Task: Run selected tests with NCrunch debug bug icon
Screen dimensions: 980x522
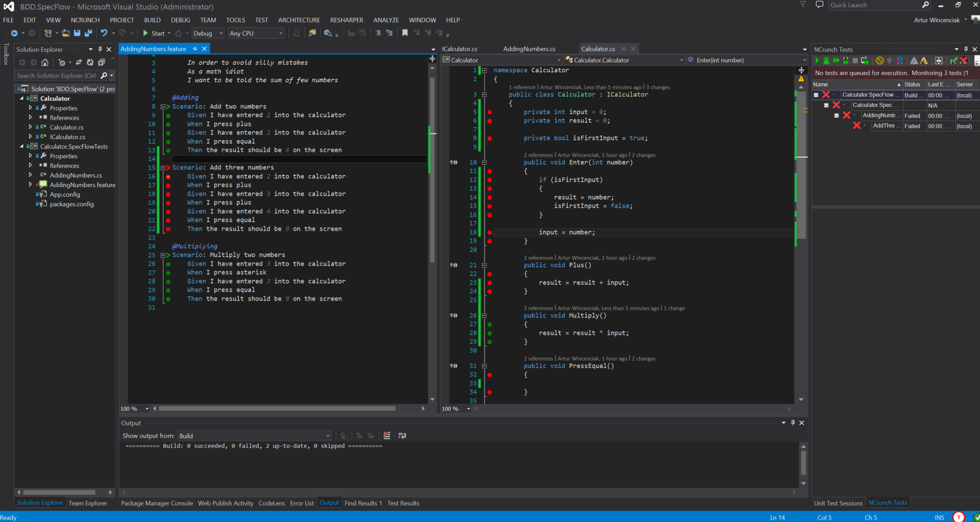Action: [826, 61]
